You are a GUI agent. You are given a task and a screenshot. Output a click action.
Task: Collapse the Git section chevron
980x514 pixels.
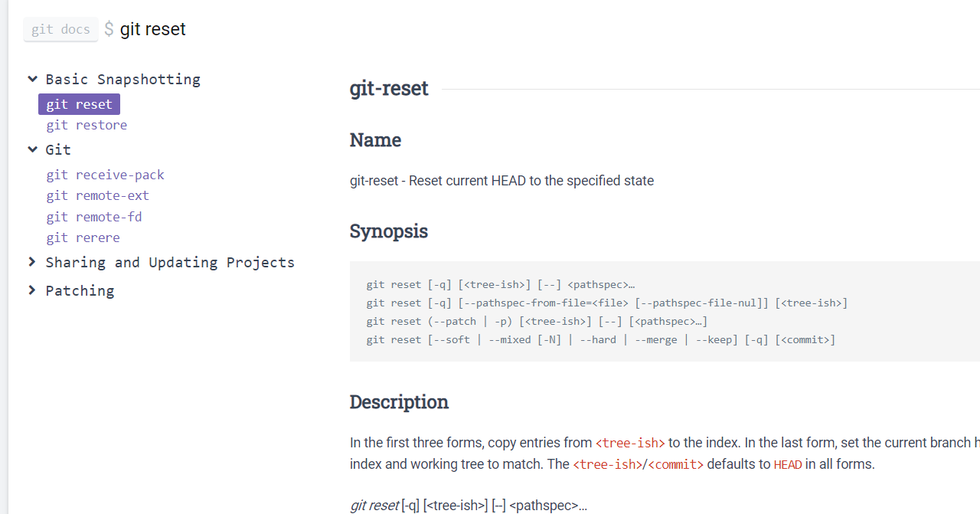pyautogui.click(x=33, y=149)
